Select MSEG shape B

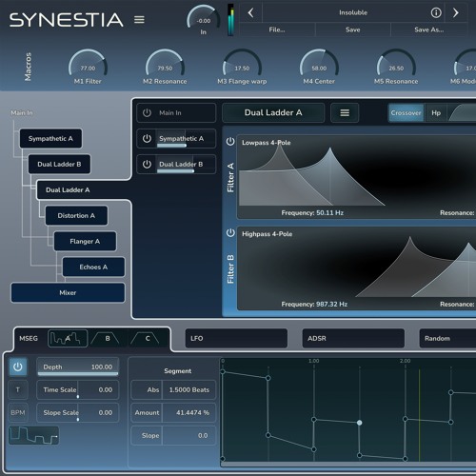click(107, 338)
